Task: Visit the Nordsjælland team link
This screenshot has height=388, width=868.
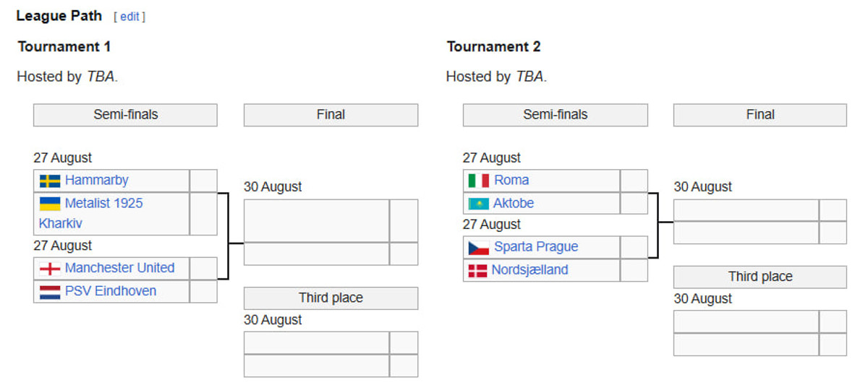Action: (529, 270)
